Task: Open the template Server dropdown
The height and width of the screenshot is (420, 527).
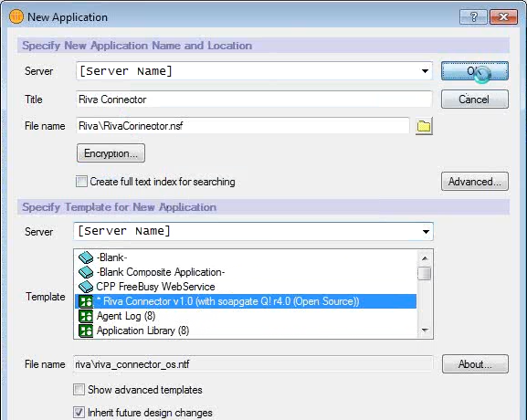Action: coord(426,232)
